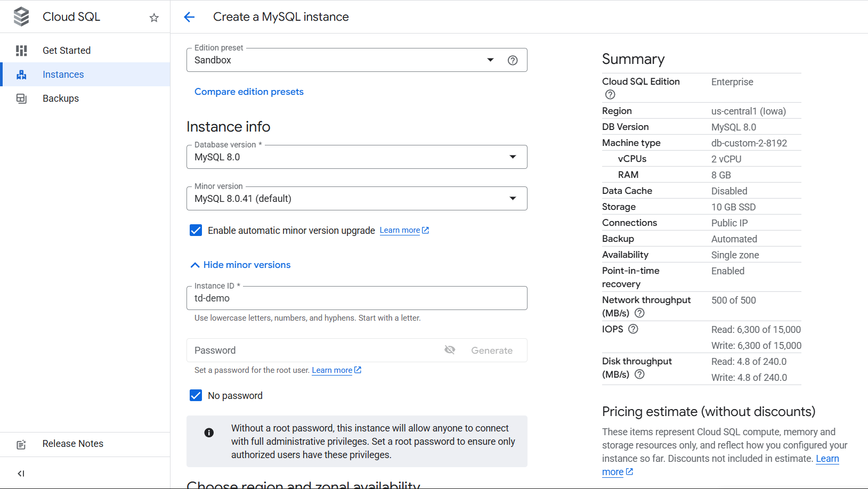Disable automatic minor version upgrade checkbox

click(x=196, y=230)
